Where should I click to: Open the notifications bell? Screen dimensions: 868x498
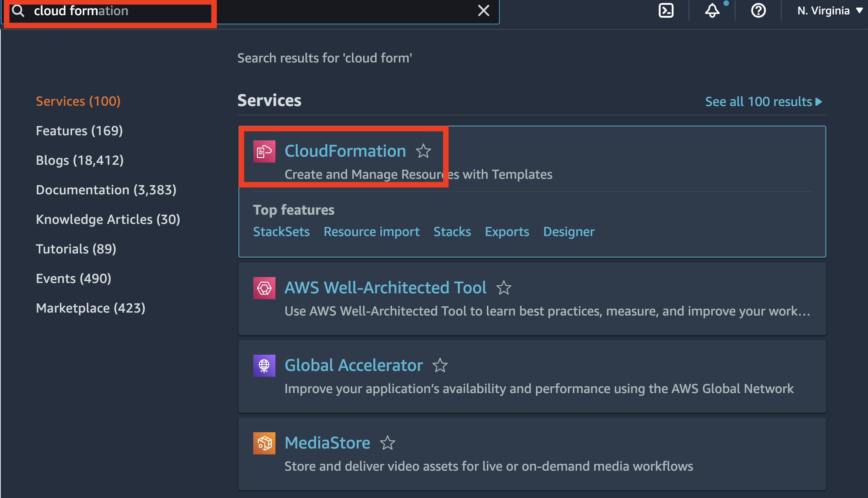712,10
